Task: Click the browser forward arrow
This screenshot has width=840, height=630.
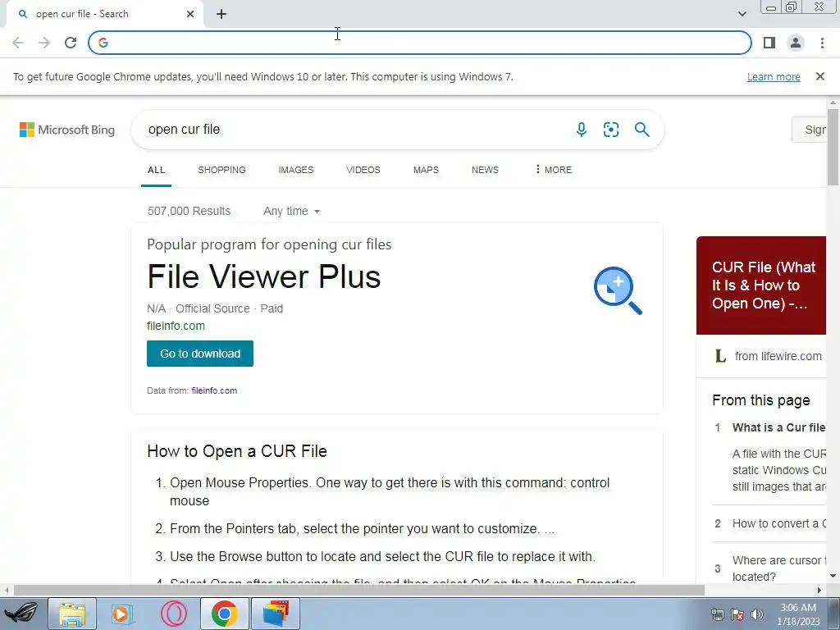Action: 44,43
